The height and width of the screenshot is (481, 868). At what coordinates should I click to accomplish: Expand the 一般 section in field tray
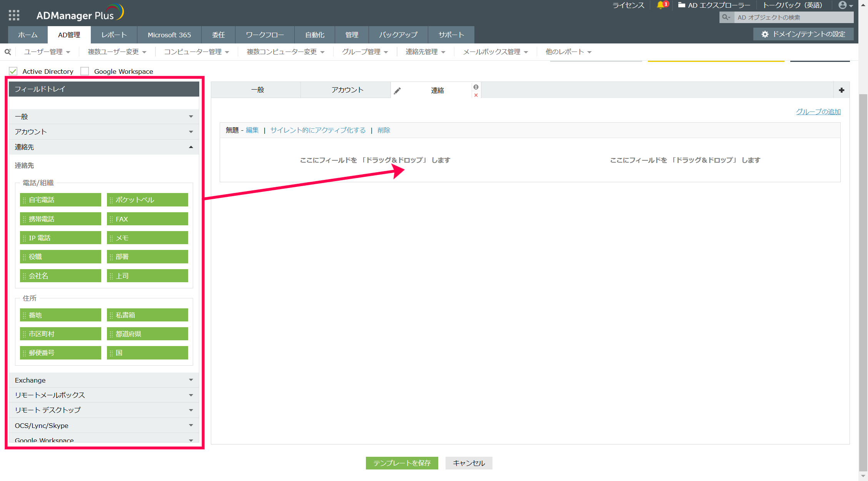point(104,117)
